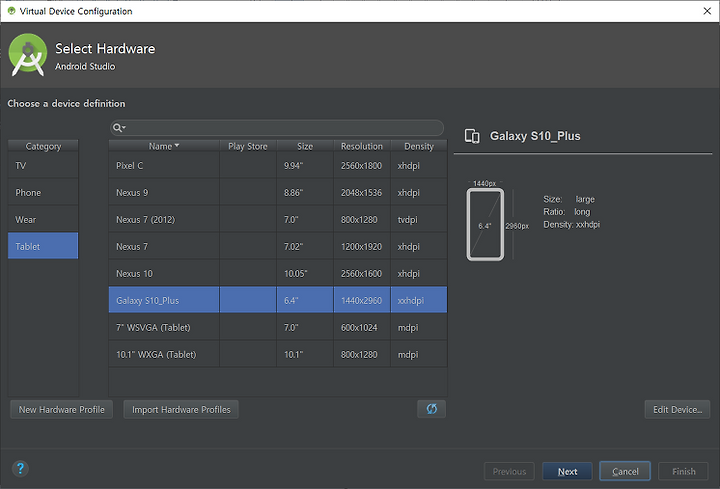Click Import Hardware Profiles button

point(181,409)
